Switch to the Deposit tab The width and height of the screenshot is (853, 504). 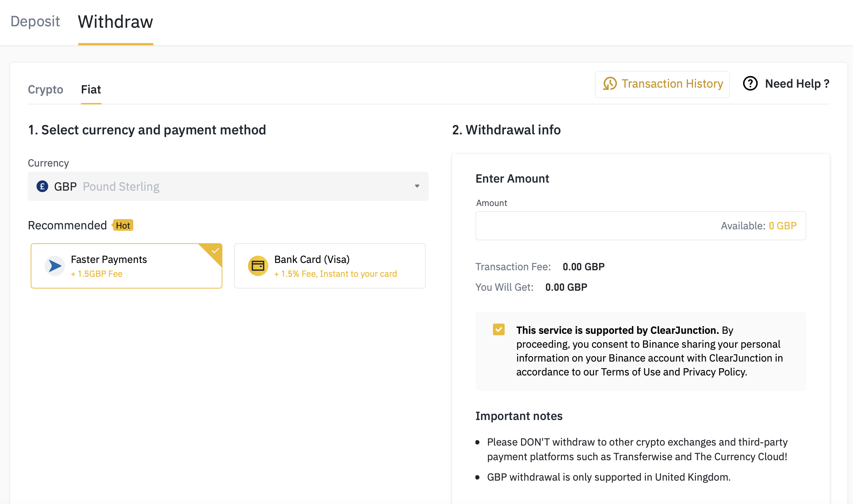point(35,21)
